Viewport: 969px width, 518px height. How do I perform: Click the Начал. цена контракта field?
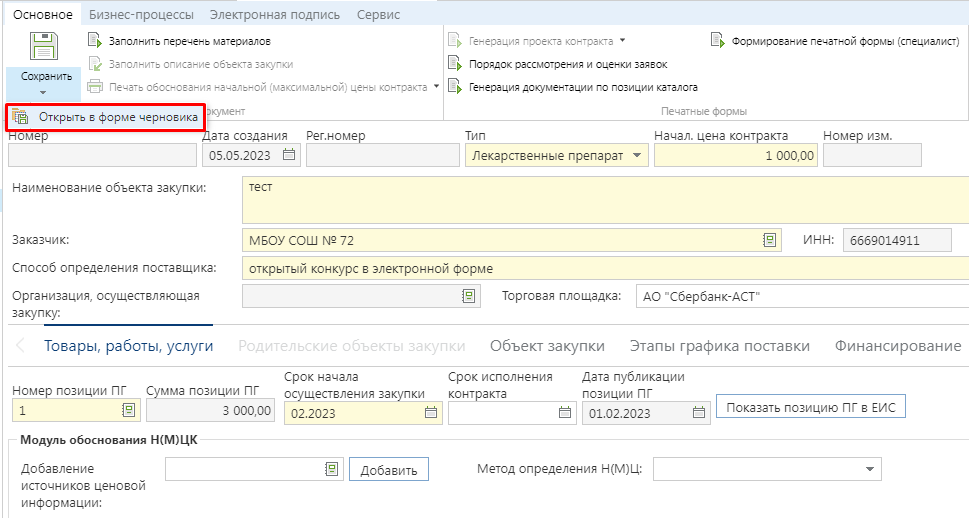[735, 155]
